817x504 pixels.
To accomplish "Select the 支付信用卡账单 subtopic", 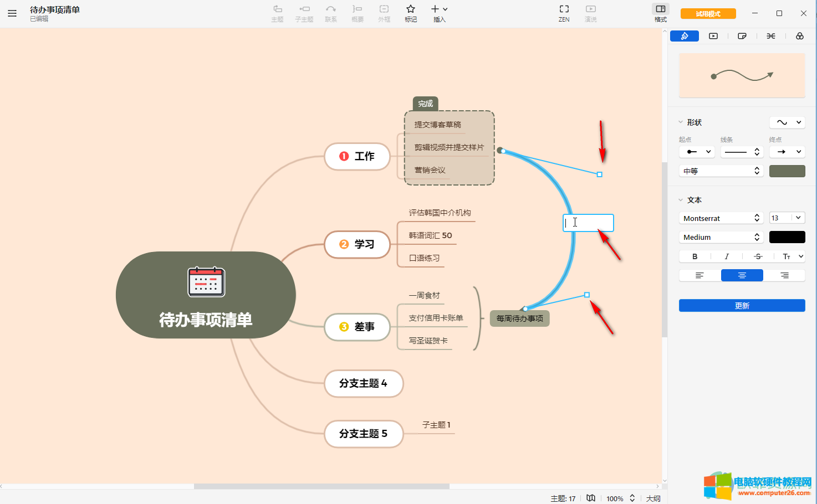I will 436,318.
